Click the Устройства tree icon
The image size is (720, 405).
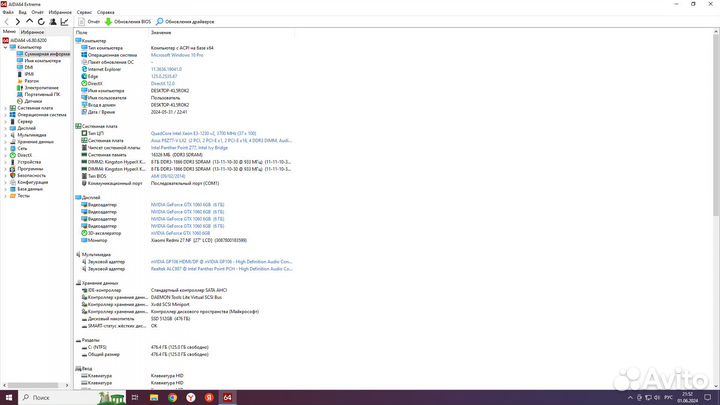pos(13,162)
